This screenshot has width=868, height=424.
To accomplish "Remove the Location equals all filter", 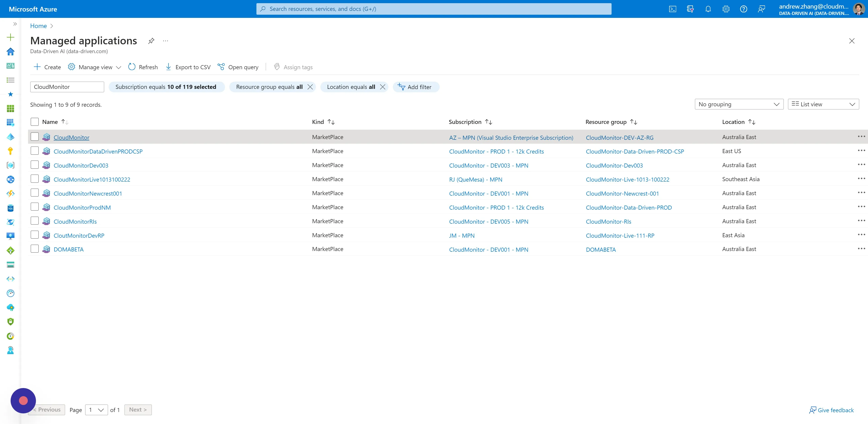I will (382, 87).
